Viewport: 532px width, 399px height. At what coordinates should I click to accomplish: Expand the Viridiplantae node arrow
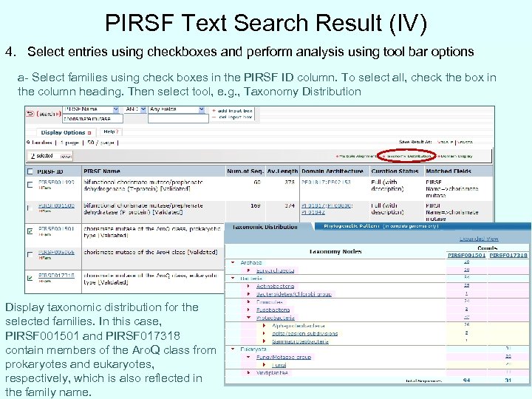(x=249, y=373)
